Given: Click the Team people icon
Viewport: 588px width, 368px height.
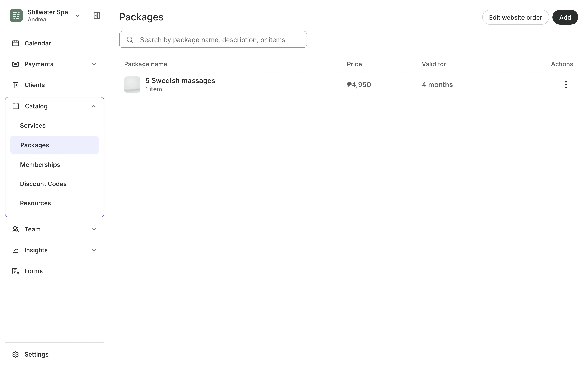Looking at the screenshot, I should [x=16, y=229].
